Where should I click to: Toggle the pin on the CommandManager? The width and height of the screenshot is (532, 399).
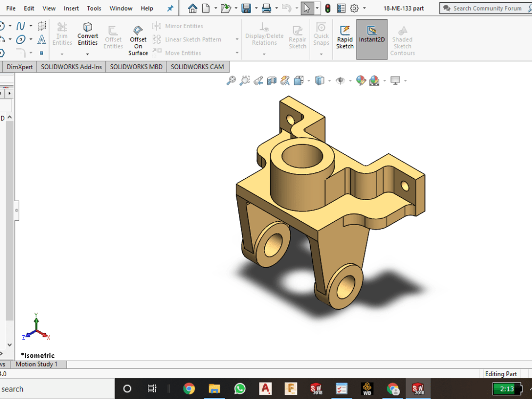tap(170, 8)
